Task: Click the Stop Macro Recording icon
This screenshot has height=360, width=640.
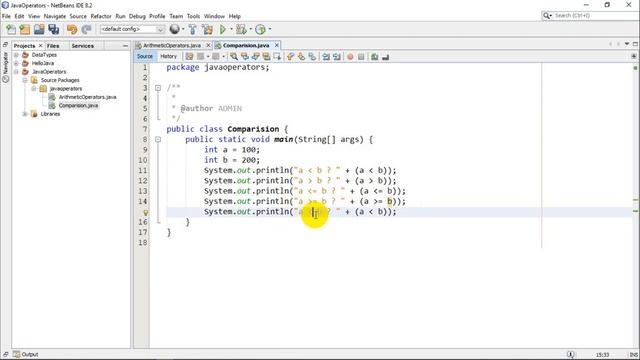Action: (x=361, y=57)
